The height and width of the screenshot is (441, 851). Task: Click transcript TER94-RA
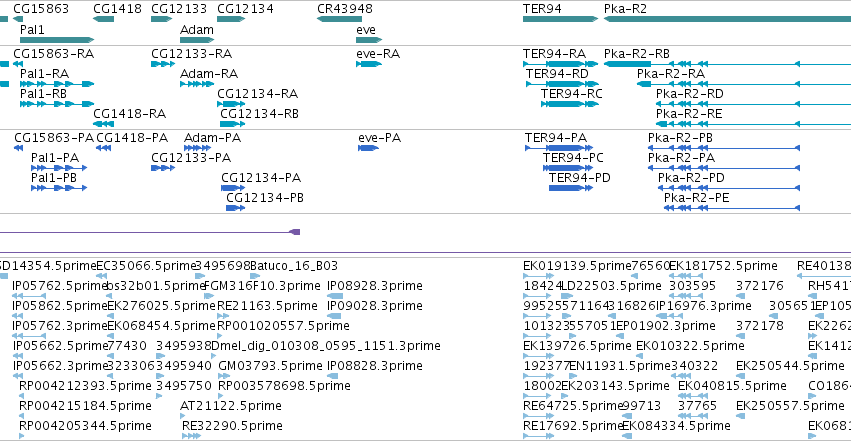(554, 54)
